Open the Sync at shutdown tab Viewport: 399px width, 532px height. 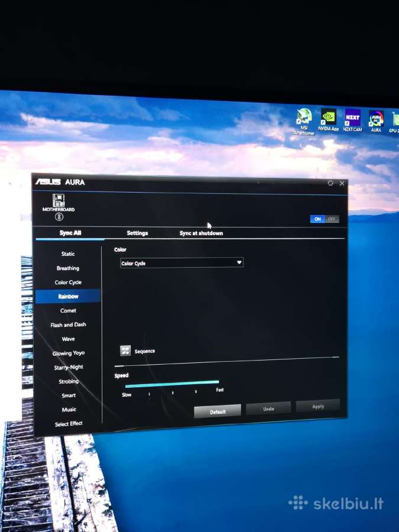point(201,233)
